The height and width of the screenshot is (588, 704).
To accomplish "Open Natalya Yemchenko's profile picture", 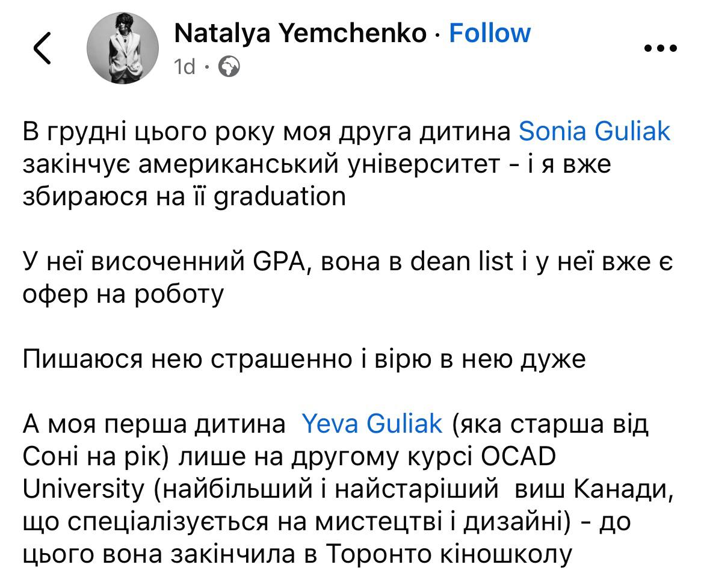I will (x=123, y=48).
